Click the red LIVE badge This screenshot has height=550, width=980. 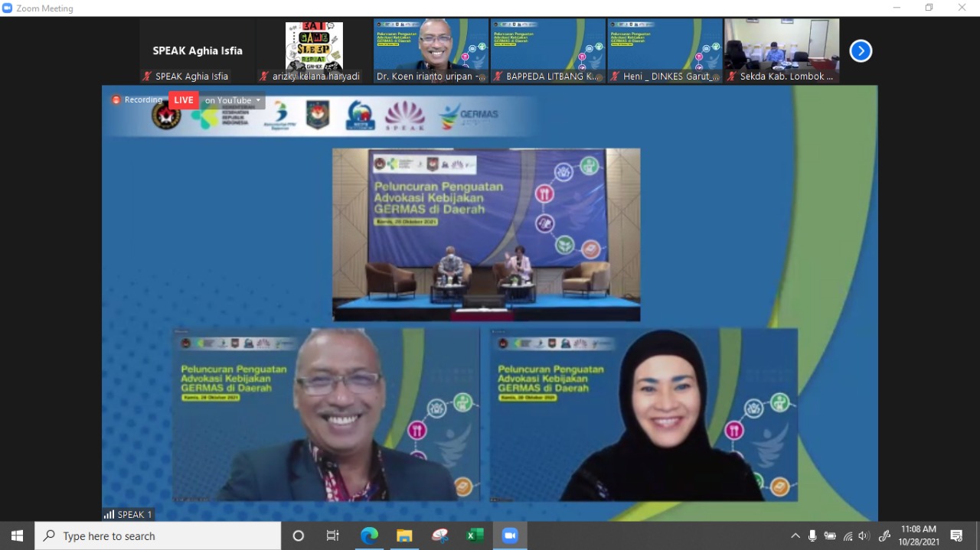coord(184,100)
